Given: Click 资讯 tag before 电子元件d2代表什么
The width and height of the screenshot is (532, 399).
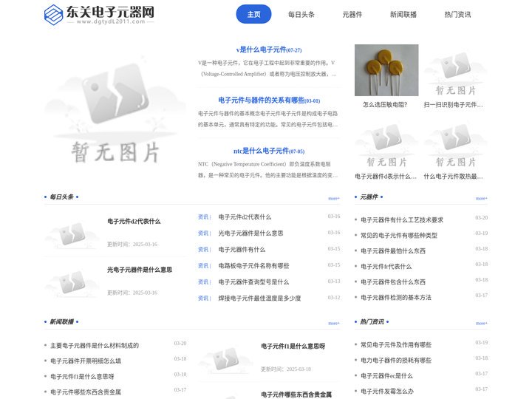Looking at the screenshot, I should click(204, 216).
